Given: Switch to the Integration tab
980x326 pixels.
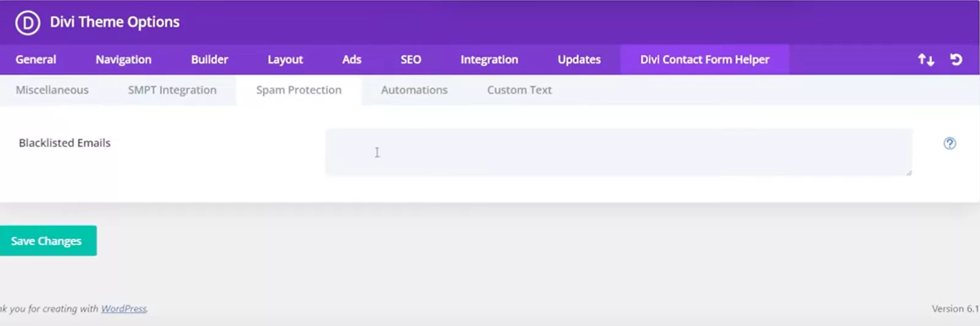Looking at the screenshot, I should tap(489, 59).
